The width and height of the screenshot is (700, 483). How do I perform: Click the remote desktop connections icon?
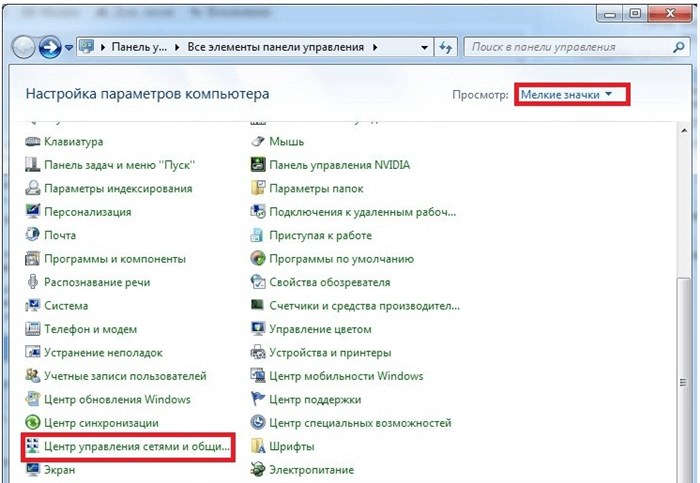[x=258, y=212]
